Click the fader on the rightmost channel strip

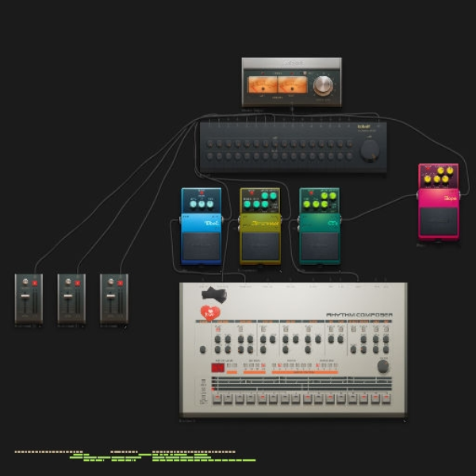click(x=111, y=296)
